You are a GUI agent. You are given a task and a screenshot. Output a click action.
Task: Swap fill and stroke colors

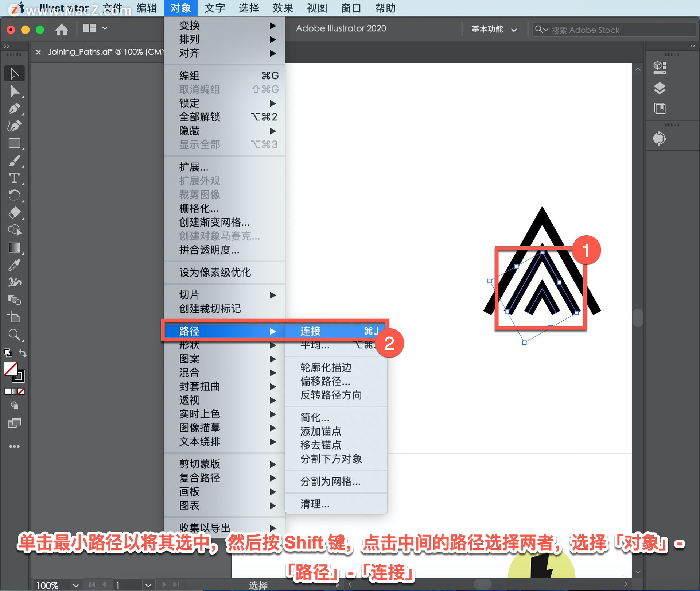pos(23,353)
